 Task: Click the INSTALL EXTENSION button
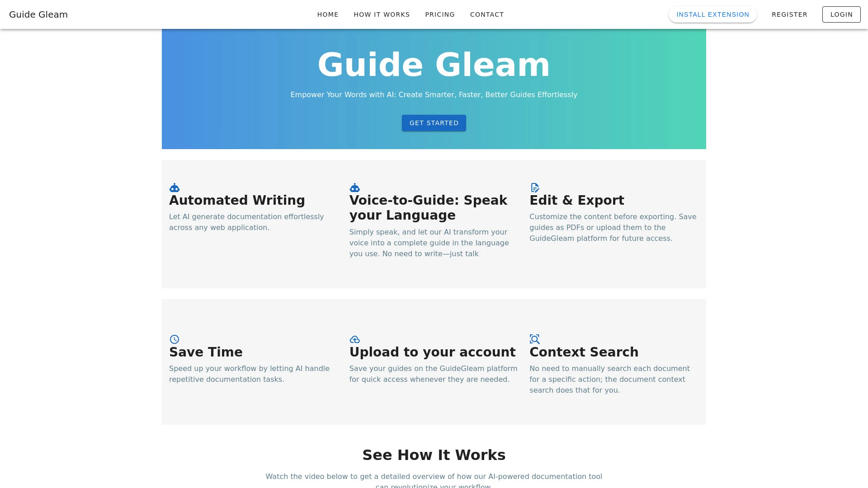coord(712,14)
